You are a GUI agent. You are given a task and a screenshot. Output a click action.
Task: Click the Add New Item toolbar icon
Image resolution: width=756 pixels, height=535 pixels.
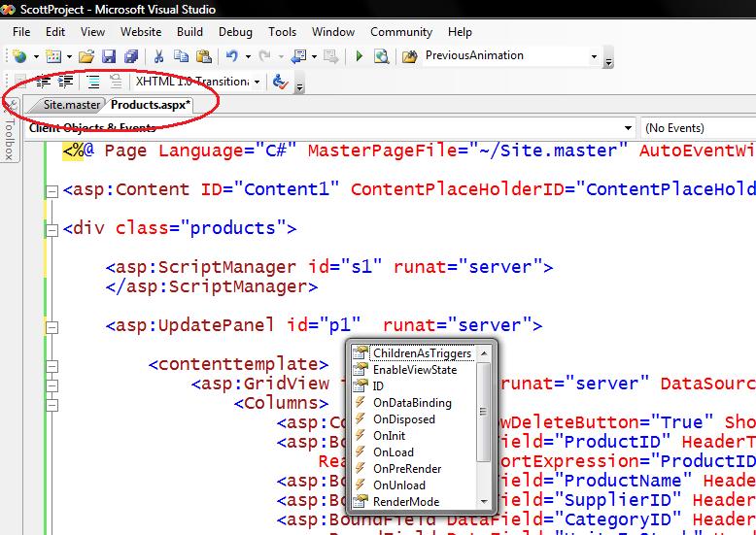click(x=53, y=56)
